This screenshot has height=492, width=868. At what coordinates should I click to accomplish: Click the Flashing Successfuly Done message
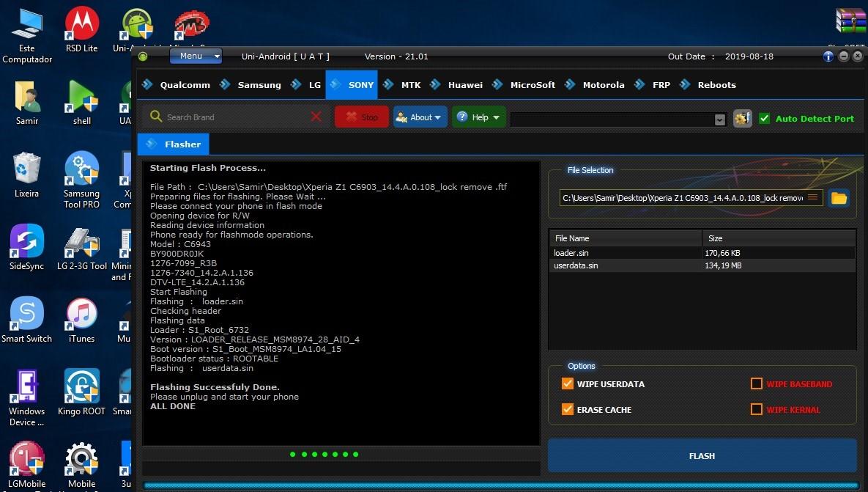pos(215,386)
